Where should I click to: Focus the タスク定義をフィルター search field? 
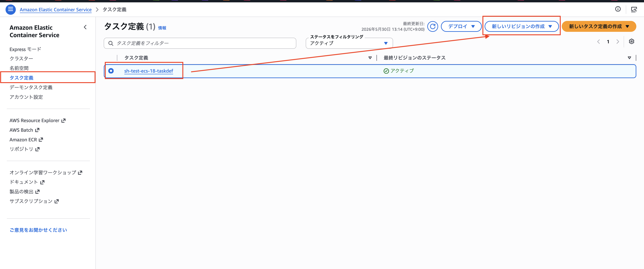click(200, 43)
